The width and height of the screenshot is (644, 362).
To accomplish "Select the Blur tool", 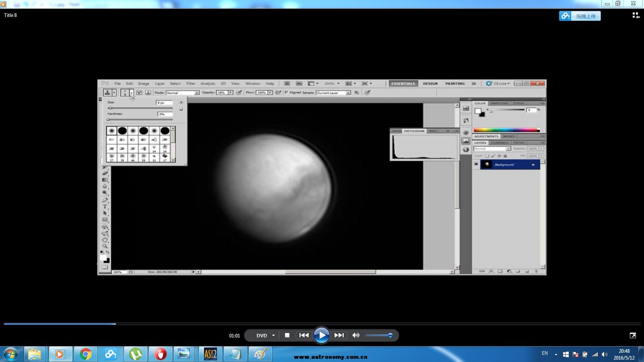I will (x=105, y=186).
